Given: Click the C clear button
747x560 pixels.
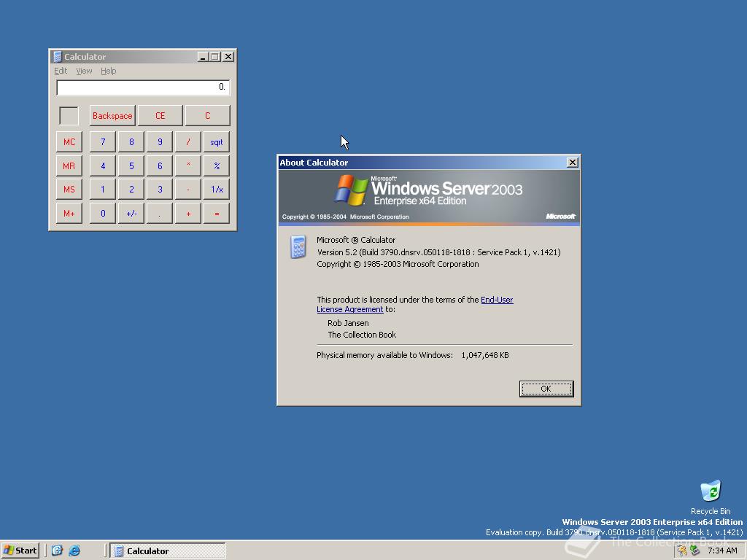Looking at the screenshot, I should click(207, 116).
